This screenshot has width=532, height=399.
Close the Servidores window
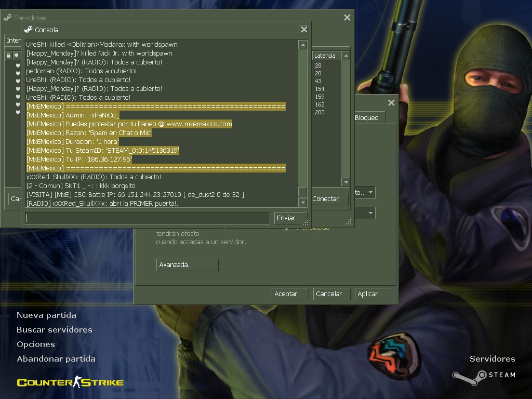347,17
